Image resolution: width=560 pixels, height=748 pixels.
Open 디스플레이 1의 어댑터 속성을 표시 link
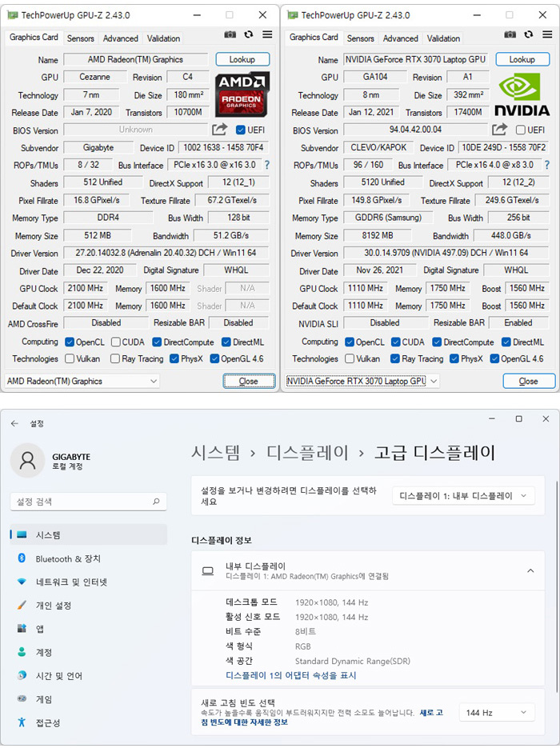point(291,675)
